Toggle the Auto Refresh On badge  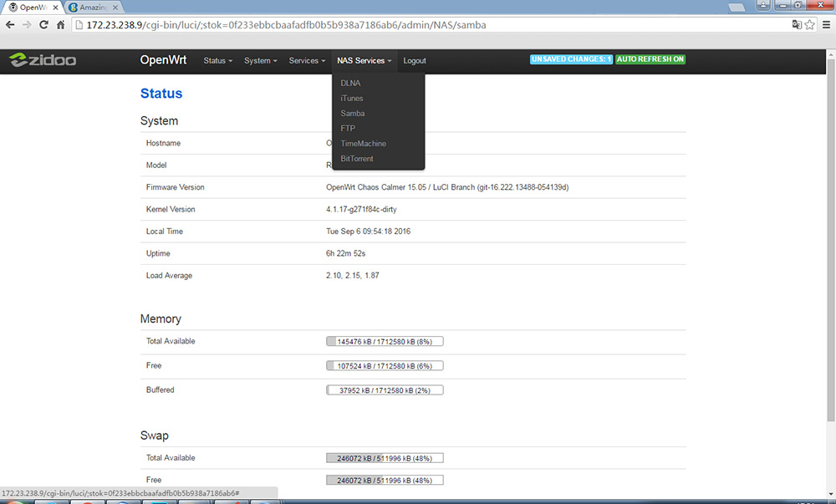(650, 59)
